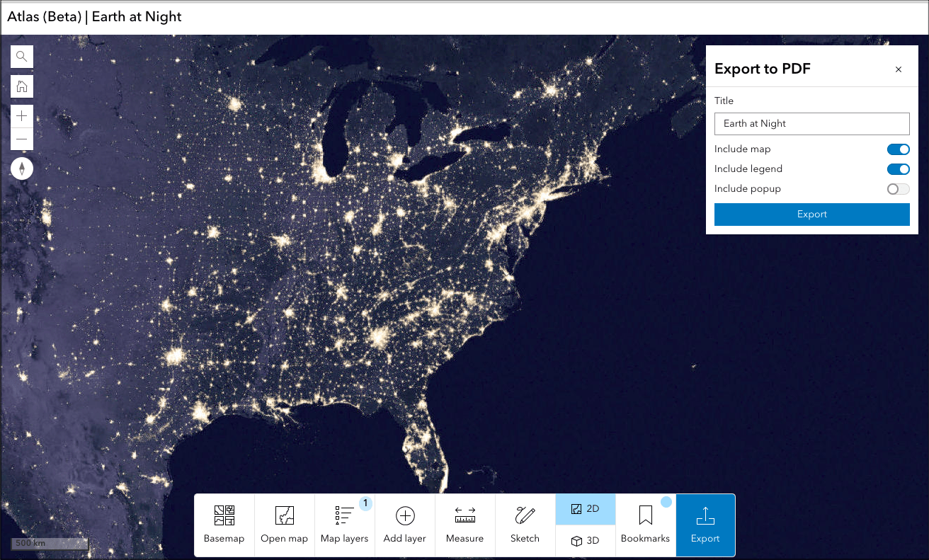Open the map search tool
Image resolution: width=929 pixels, height=560 pixels.
tap(22, 57)
